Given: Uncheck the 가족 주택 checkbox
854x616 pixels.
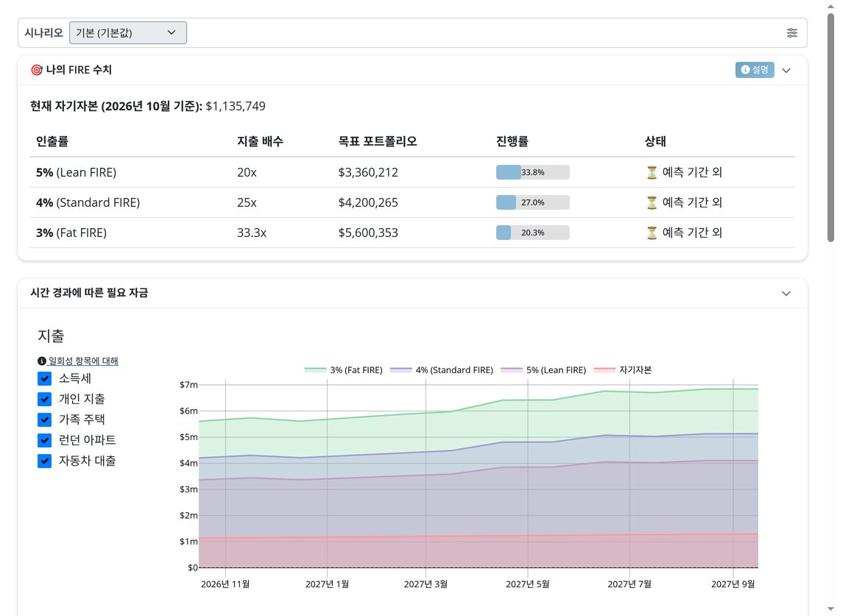Looking at the screenshot, I should (x=45, y=420).
